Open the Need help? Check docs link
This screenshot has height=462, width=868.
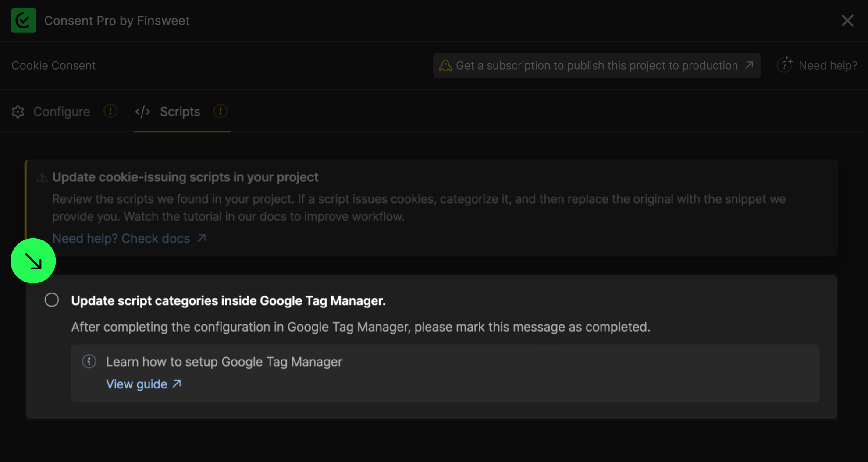[x=129, y=238]
